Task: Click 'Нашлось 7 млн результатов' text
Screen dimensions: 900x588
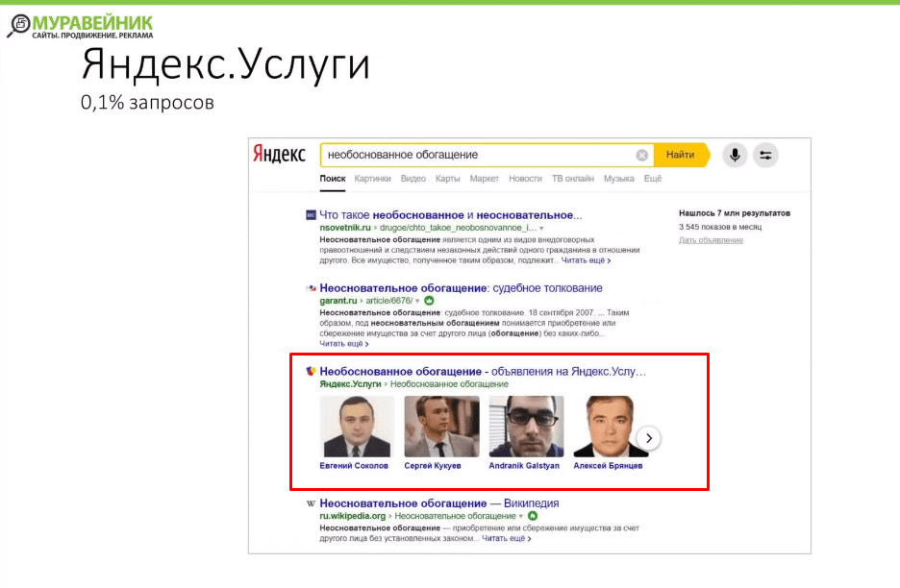Action: pyautogui.click(x=734, y=213)
